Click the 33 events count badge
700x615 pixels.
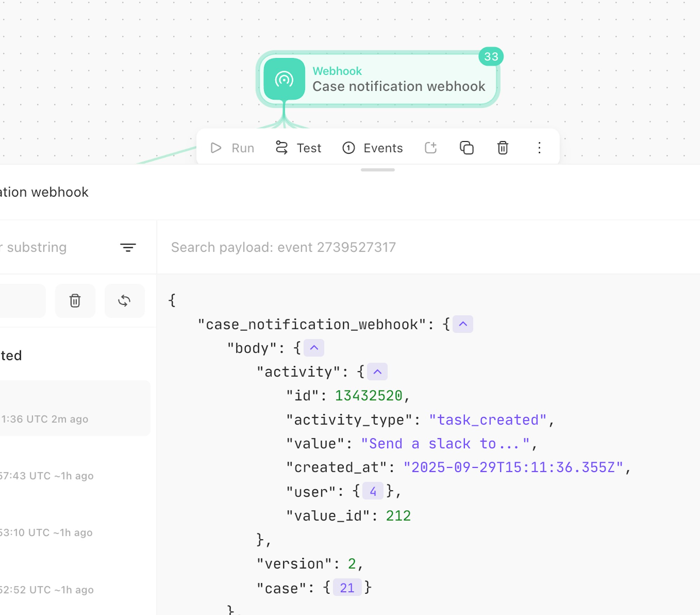point(491,56)
